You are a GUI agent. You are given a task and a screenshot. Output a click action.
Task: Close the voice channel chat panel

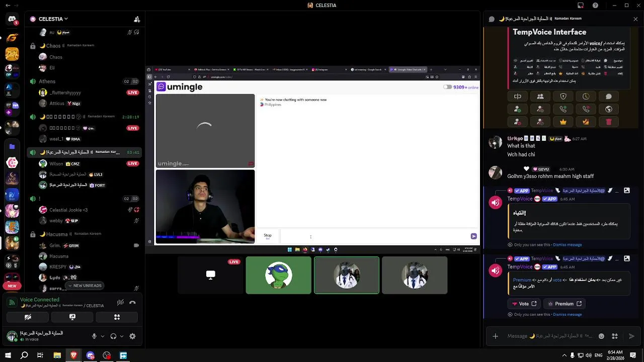point(635,19)
